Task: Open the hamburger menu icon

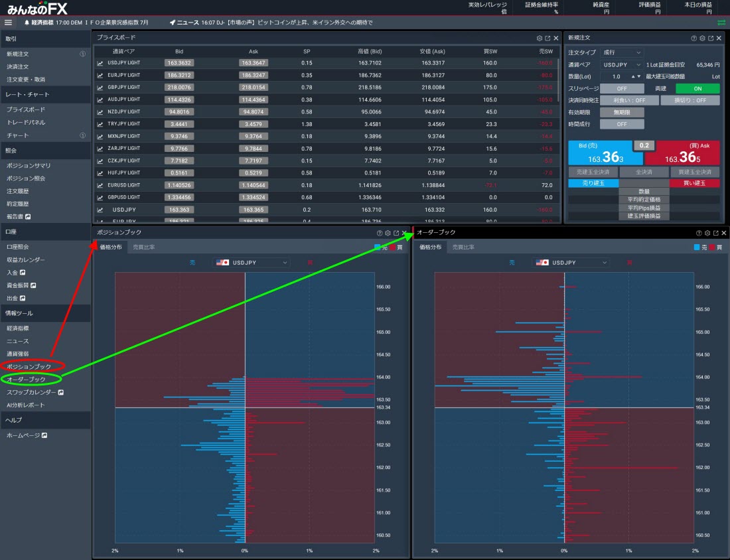Action: [x=8, y=23]
